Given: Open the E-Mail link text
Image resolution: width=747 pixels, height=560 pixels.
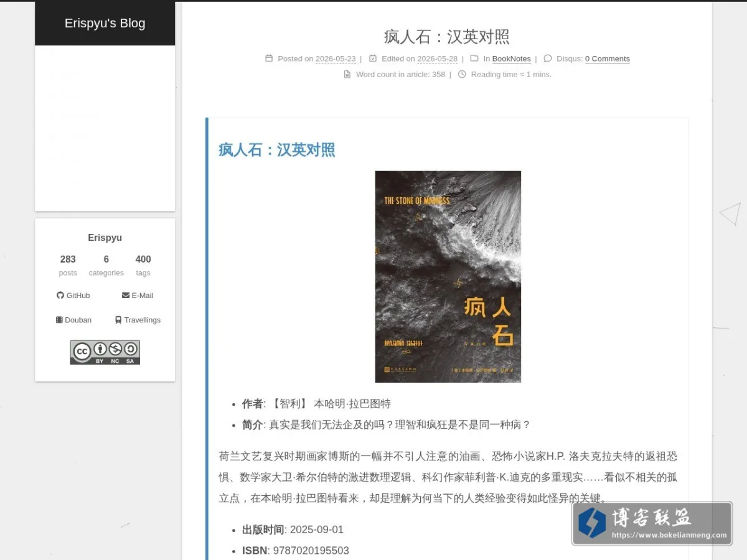Looking at the screenshot, I should (x=143, y=296).
